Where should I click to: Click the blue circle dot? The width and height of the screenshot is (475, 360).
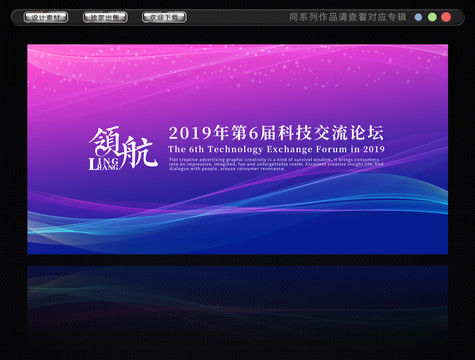[418, 17]
